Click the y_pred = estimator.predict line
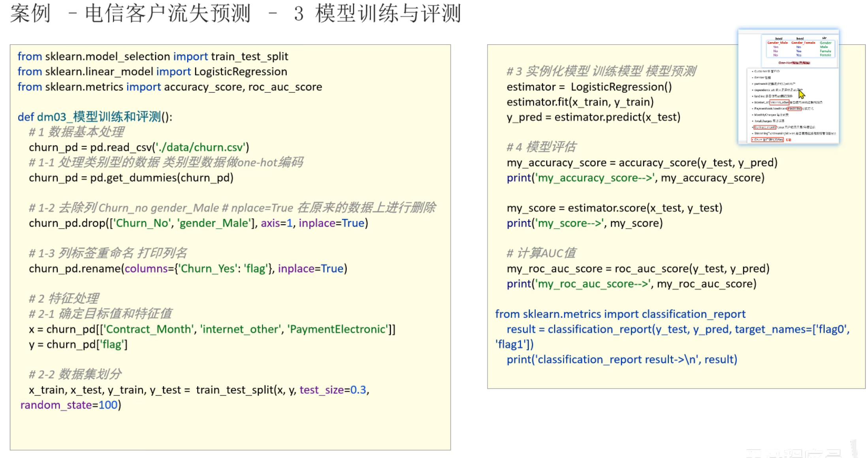 pos(593,117)
